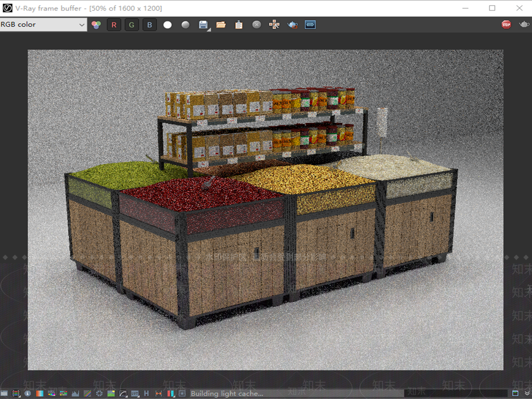This screenshot has height=399, width=532.
Task: Enable follow mouse render tracking
Action: click(274, 25)
